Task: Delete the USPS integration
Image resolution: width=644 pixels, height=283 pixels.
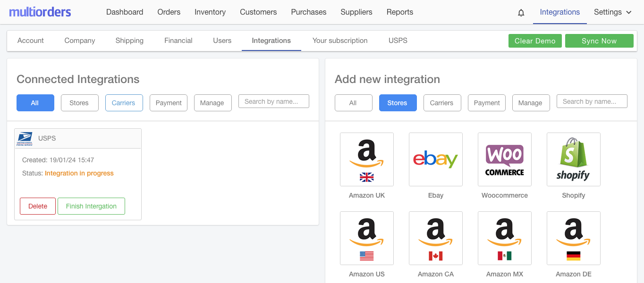Action: pos(38,206)
